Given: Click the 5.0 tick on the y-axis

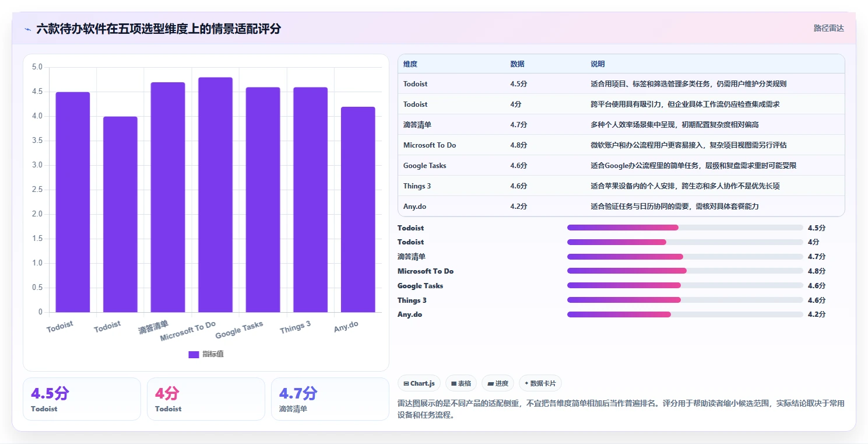Looking at the screenshot, I should point(37,67).
